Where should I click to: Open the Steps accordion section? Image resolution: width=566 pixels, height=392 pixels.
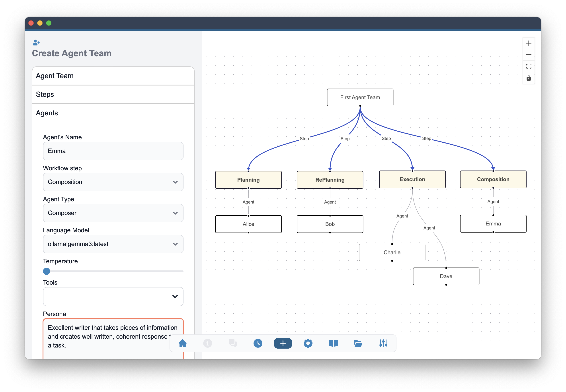pos(113,94)
